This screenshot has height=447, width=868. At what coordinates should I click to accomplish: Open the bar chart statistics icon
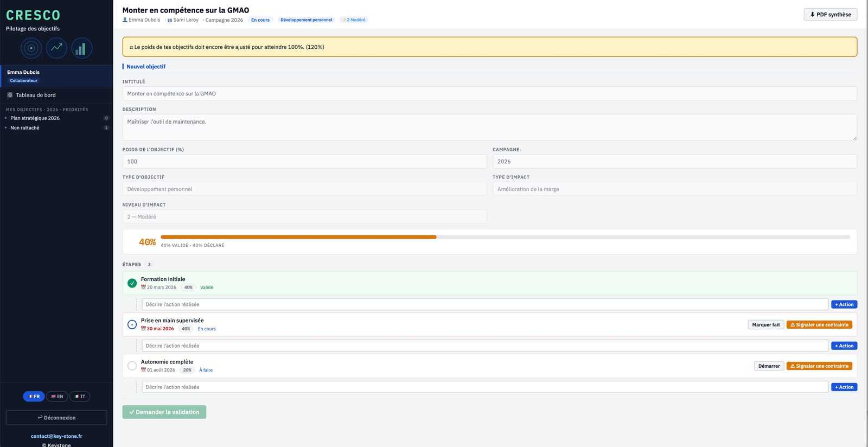click(81, 48)
